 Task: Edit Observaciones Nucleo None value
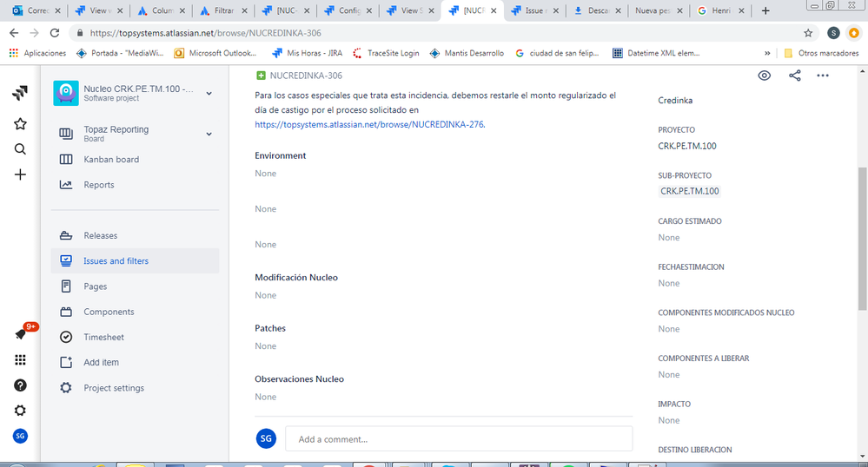pyautogui.click(x=266, y=398)
